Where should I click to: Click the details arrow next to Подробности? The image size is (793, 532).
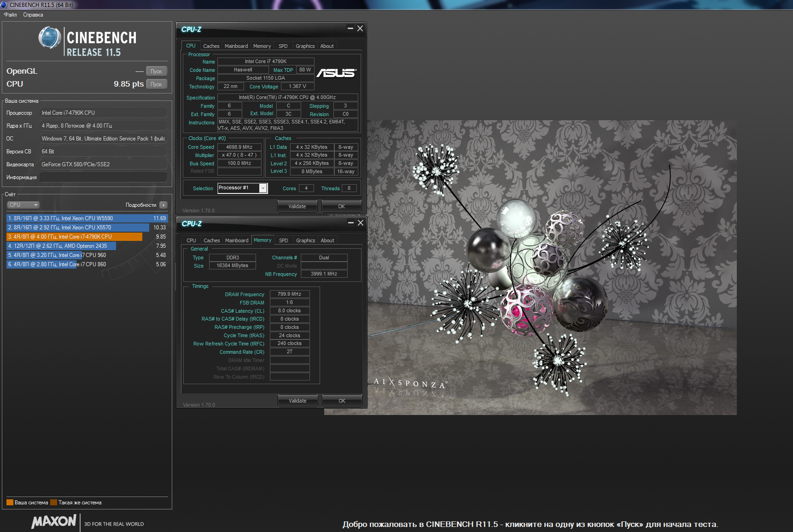[163, 205]
